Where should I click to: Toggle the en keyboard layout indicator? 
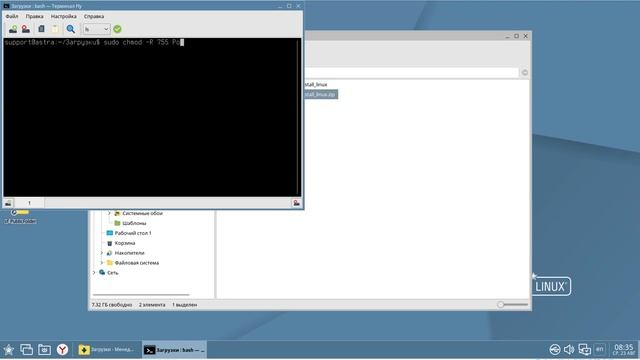[600, 349]
